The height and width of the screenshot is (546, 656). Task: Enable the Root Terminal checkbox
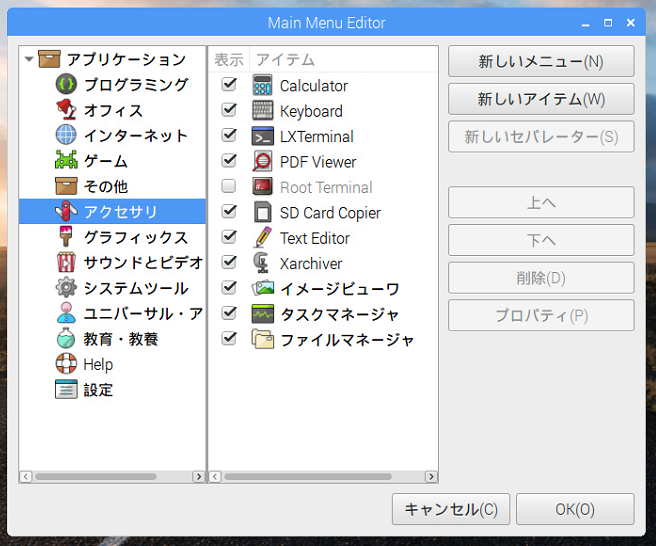click(x=229, y=186)
